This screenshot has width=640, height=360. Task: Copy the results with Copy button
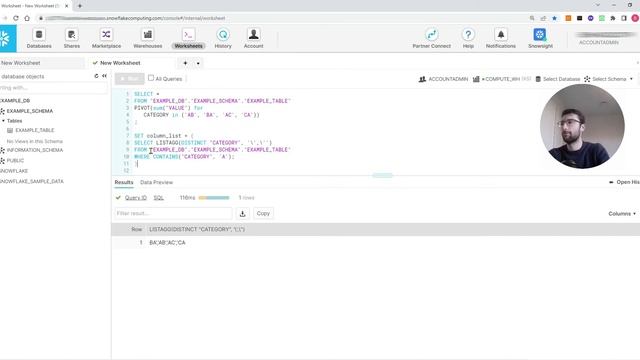[x=263, y=213]
